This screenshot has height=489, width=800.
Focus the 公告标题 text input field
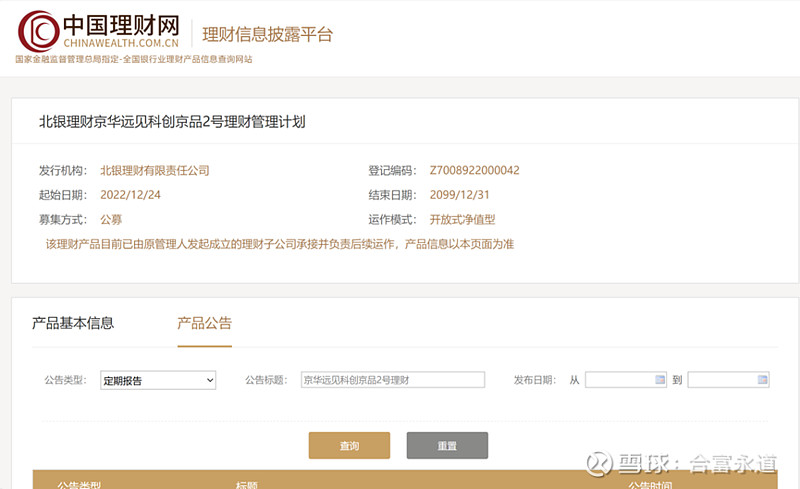[393, 380]
